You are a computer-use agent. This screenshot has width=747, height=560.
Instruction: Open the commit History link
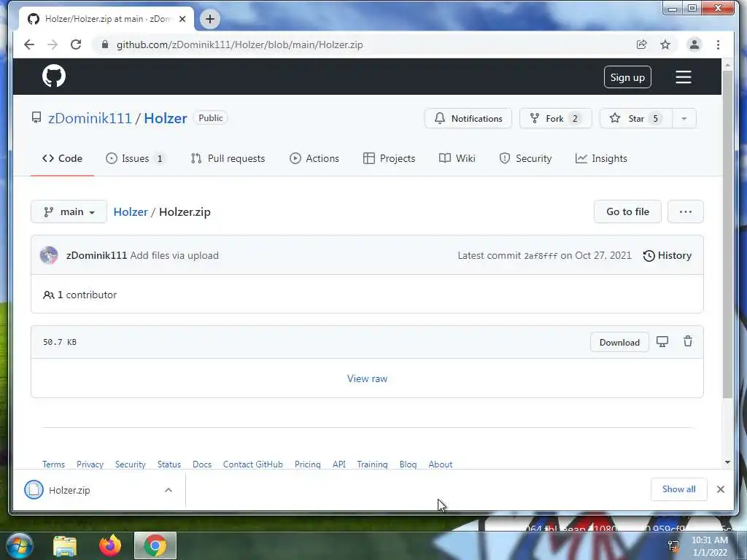pyautogui.click(x=667, y=256)
